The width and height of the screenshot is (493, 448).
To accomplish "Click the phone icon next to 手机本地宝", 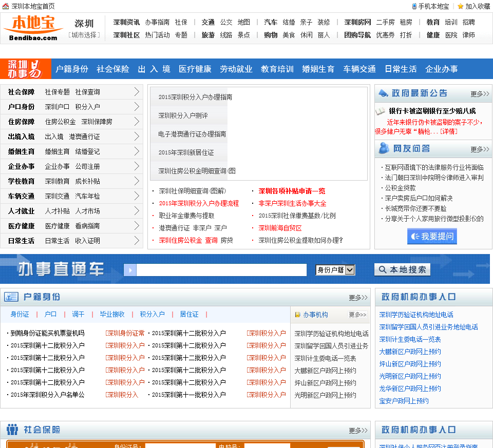I will tap(414, 6).
